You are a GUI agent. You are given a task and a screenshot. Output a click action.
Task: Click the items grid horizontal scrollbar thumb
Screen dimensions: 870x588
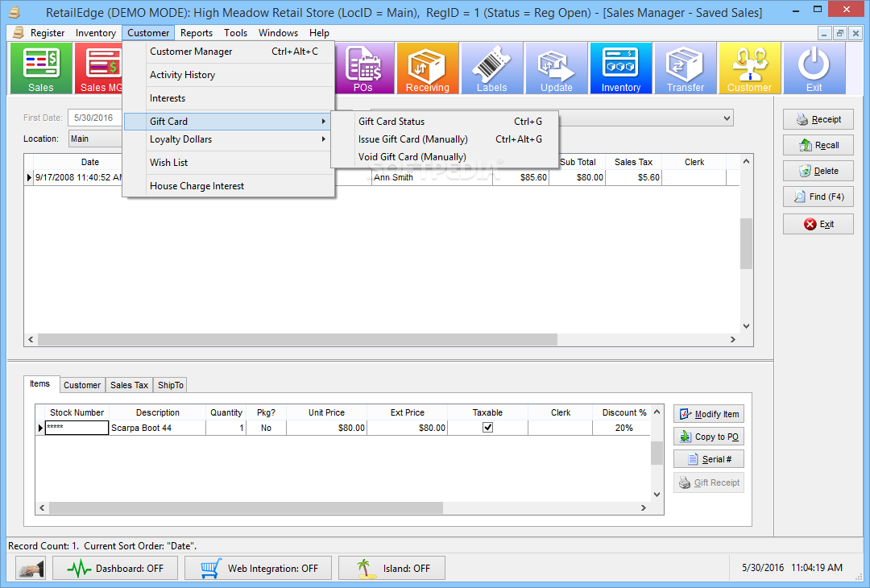click(246, 507)
